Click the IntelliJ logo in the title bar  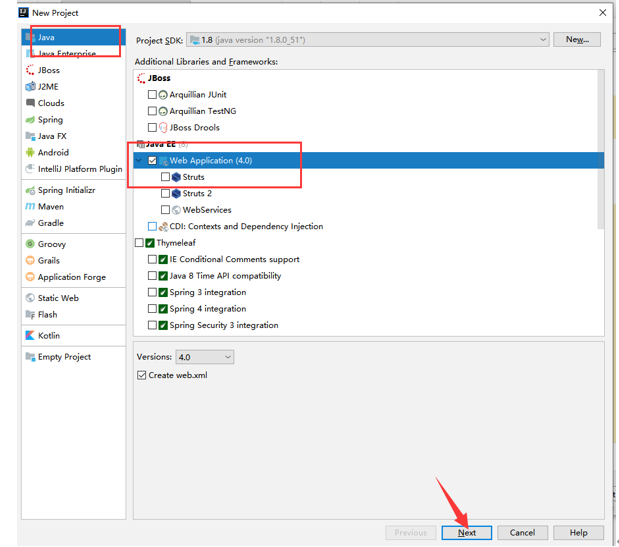(24, 13)
